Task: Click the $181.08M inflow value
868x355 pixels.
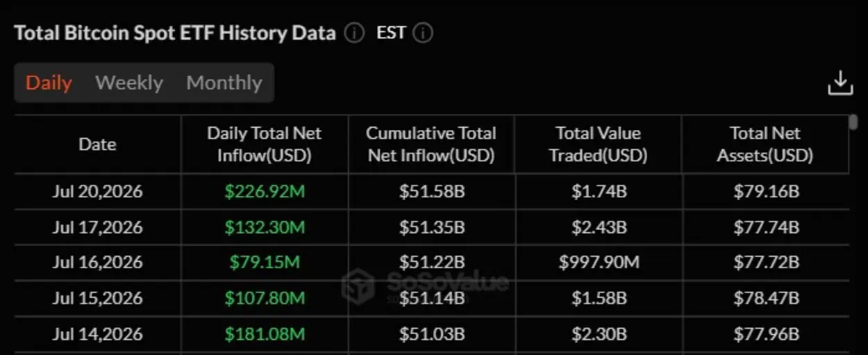Action: point(265,334)
